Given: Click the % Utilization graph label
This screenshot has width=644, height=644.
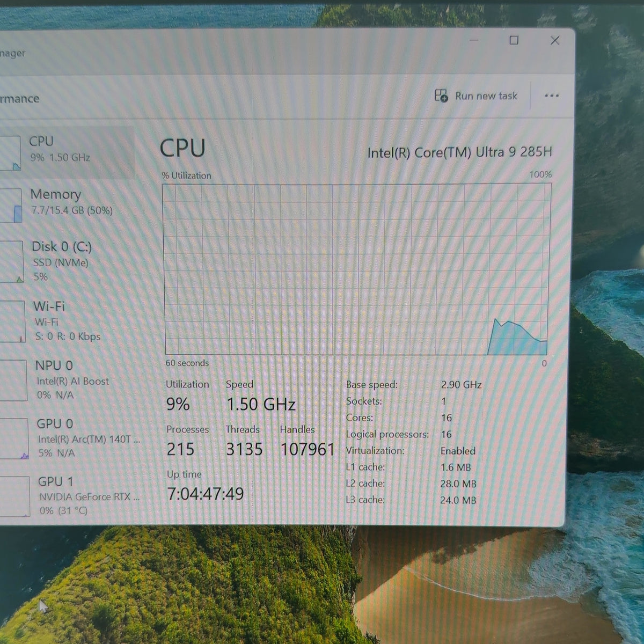Looking at the screenshot, I should [186, 175].
